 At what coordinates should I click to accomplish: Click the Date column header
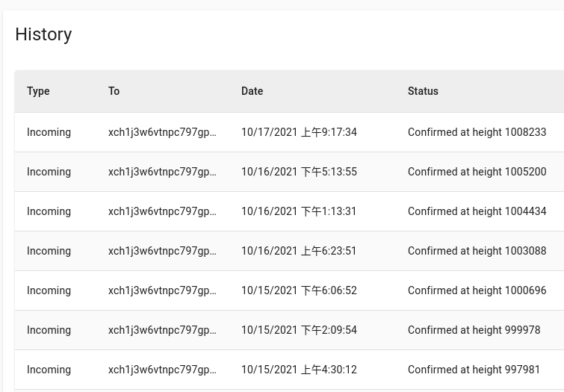click(252, 91)
